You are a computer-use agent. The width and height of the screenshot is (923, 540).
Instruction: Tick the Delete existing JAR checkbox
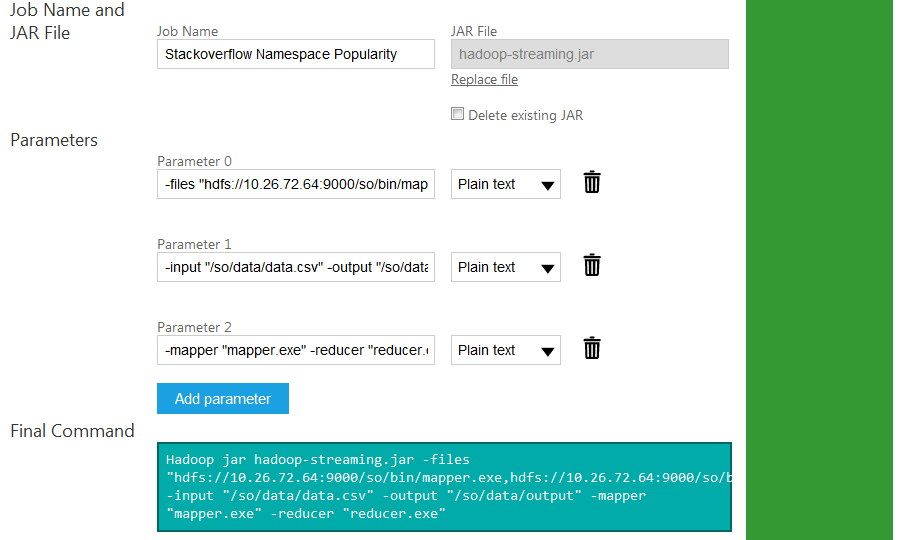pos(458,115)
